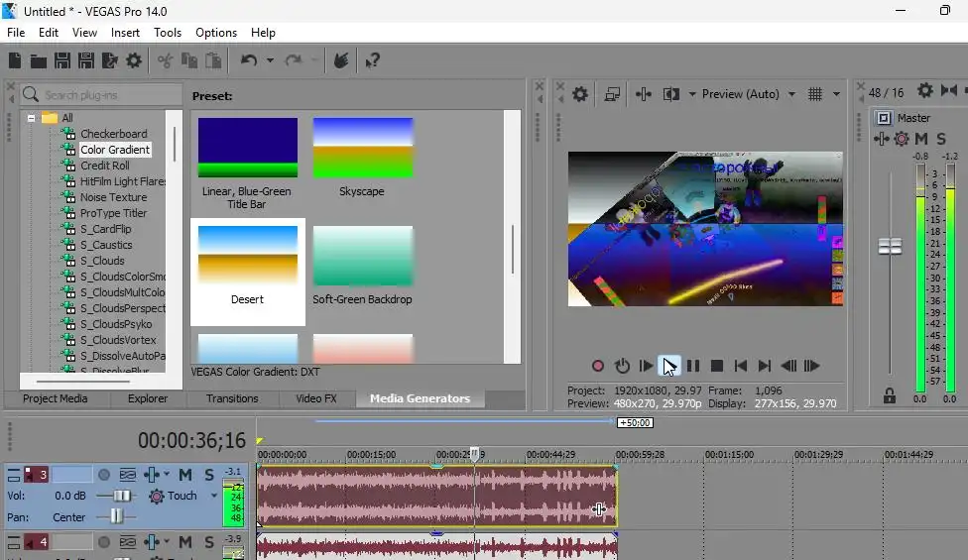Open the split screen view dropdown arrow
This screenshot has height=560, width=968.
(692, 94)
